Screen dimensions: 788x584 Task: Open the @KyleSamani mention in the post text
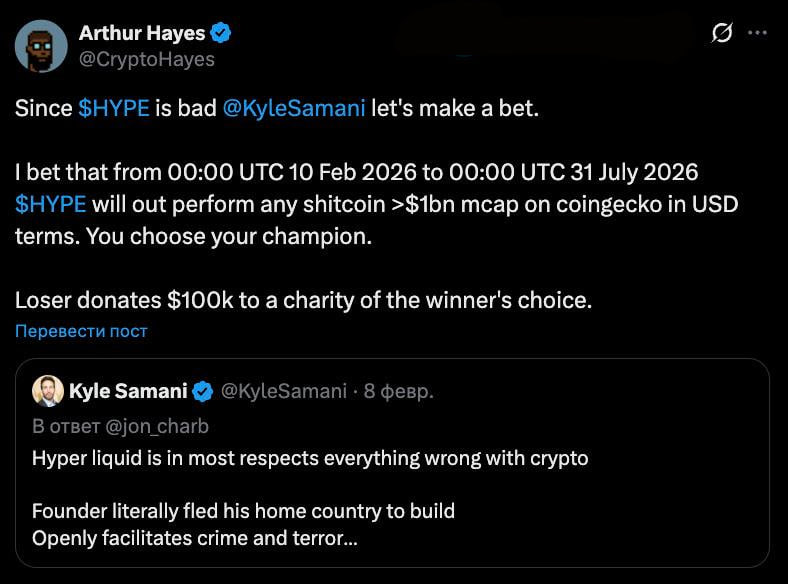click(x=293, y=109)
